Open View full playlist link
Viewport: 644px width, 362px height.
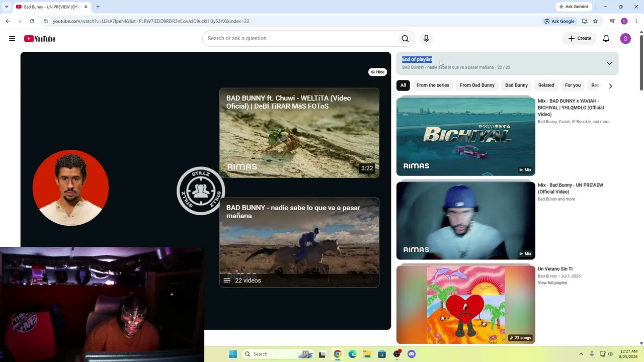pos(552,283)
